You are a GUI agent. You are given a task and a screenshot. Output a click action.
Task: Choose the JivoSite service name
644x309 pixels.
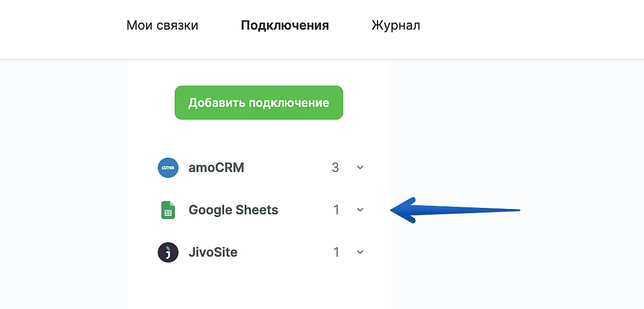click(213, 252)
